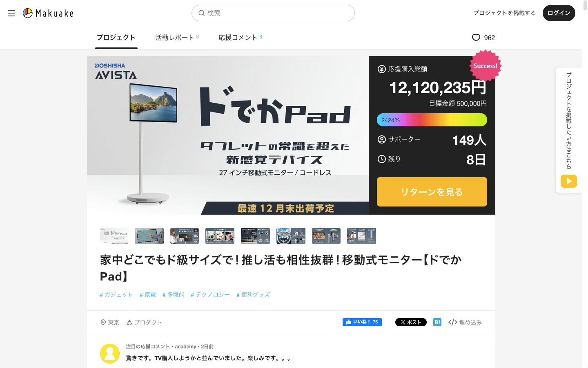Click the #ガジェット tag

116,294
